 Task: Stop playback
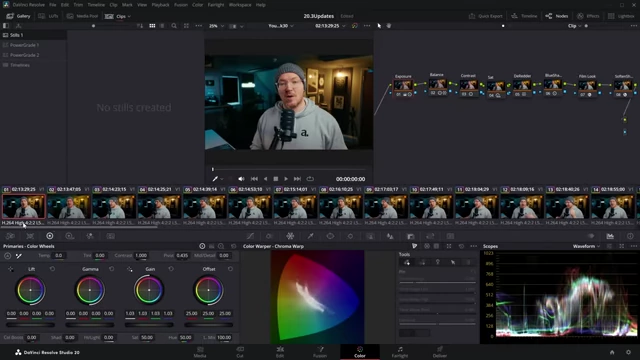click(276, 179)
